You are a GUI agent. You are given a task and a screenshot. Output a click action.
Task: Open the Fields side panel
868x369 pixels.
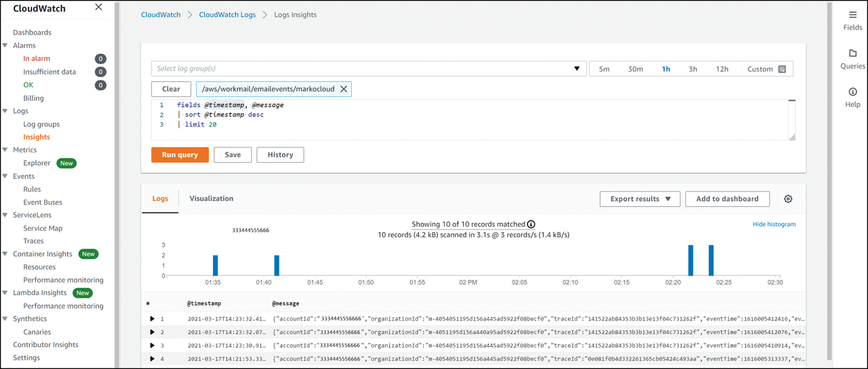click(852, 20)
